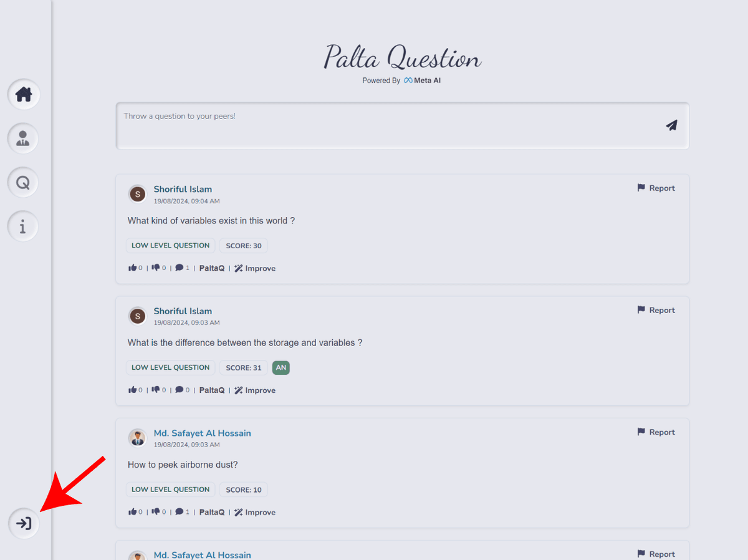
Task: Improve the 'What kind of variables' question
Action: [x=255, y=268]
